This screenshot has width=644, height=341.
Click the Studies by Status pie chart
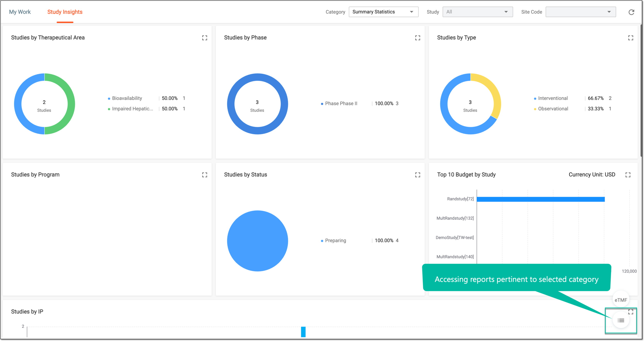pyautogui.click(x=258, y=241)
